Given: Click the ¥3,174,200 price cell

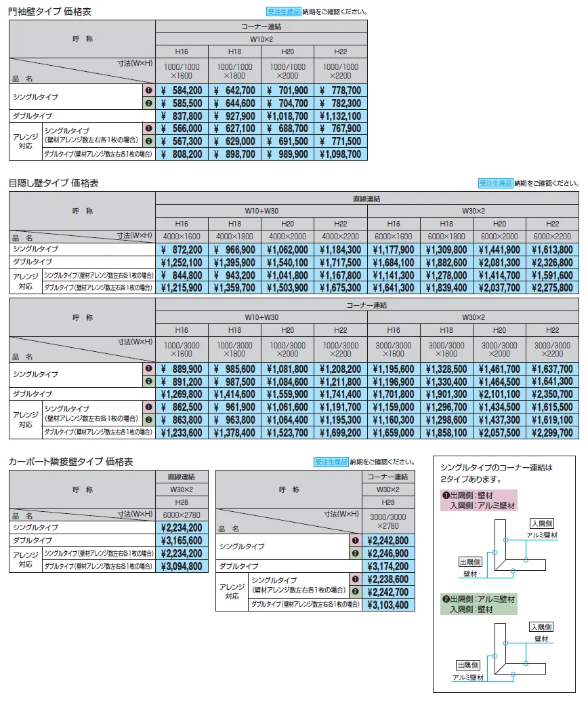Looking at the screenshot, I should (388, 567).
